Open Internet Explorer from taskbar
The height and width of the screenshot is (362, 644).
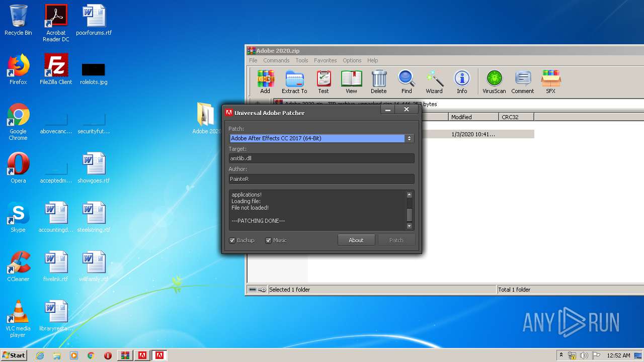40,355
